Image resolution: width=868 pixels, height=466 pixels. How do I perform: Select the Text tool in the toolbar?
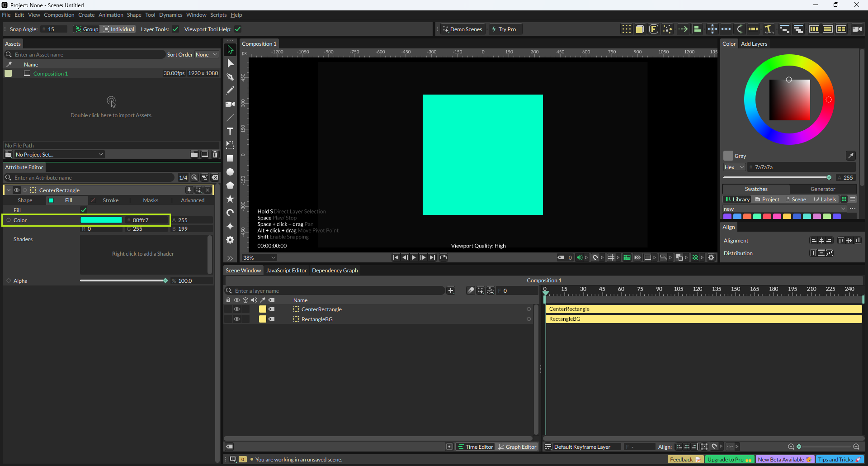click(x=230, y=131)
